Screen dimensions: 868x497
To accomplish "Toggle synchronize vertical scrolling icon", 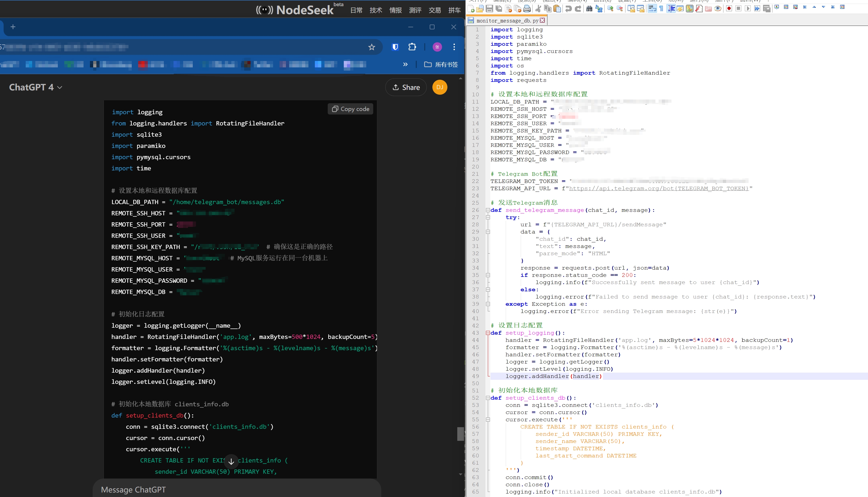I will (x=631, y=9).
